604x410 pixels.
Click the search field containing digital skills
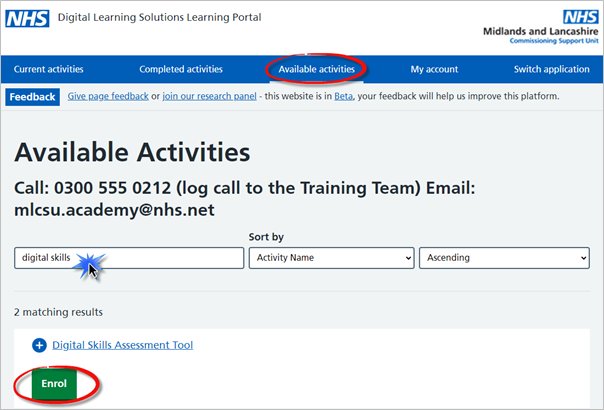129,258
